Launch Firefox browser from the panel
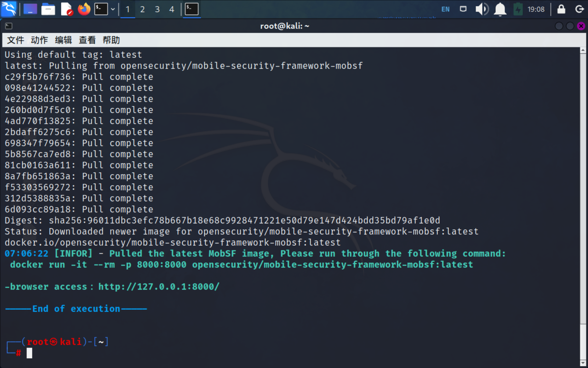Image resolution: width=588 pixels, height=368 pixels. pos(84,9)
